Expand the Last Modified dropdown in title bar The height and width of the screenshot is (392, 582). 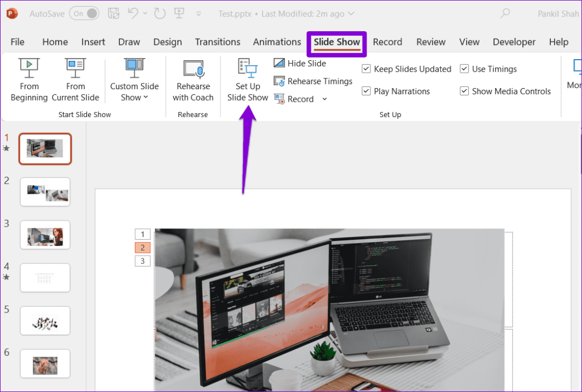pyautogui.click(x=351, y=14)
